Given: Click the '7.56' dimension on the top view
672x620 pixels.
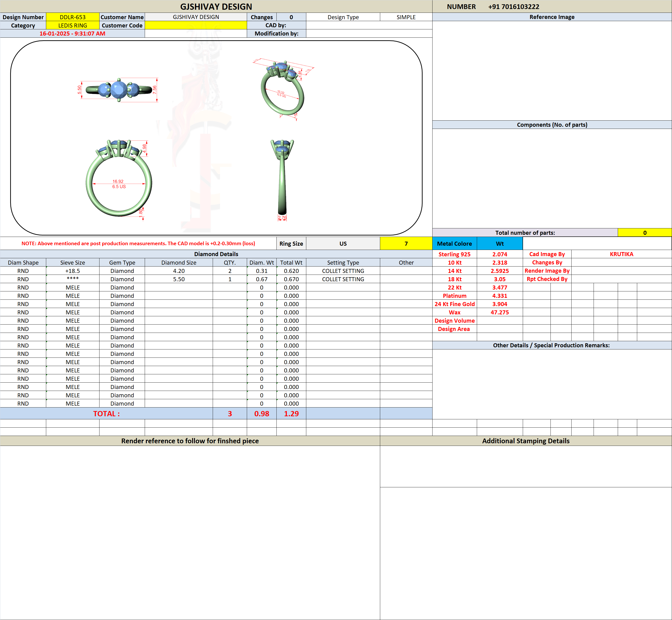Looking at the screenshot, I should pyautogui.click(x=155, y=90).
